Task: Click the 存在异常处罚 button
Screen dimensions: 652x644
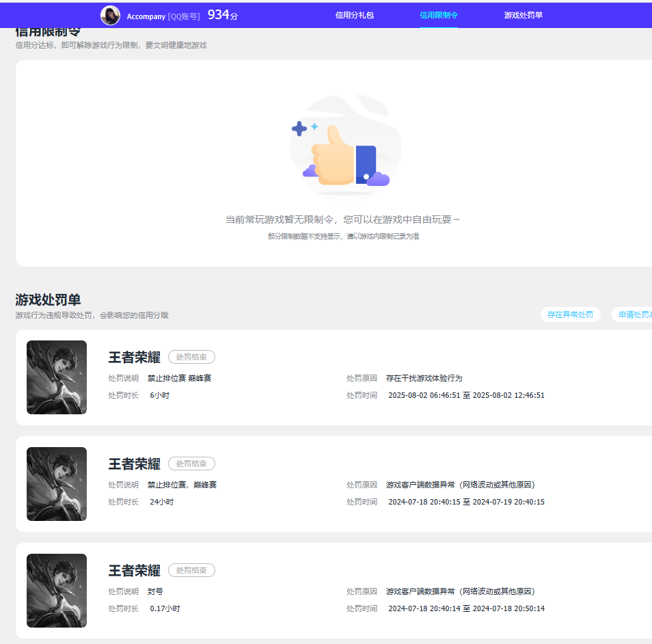Action: coord(570,314)
